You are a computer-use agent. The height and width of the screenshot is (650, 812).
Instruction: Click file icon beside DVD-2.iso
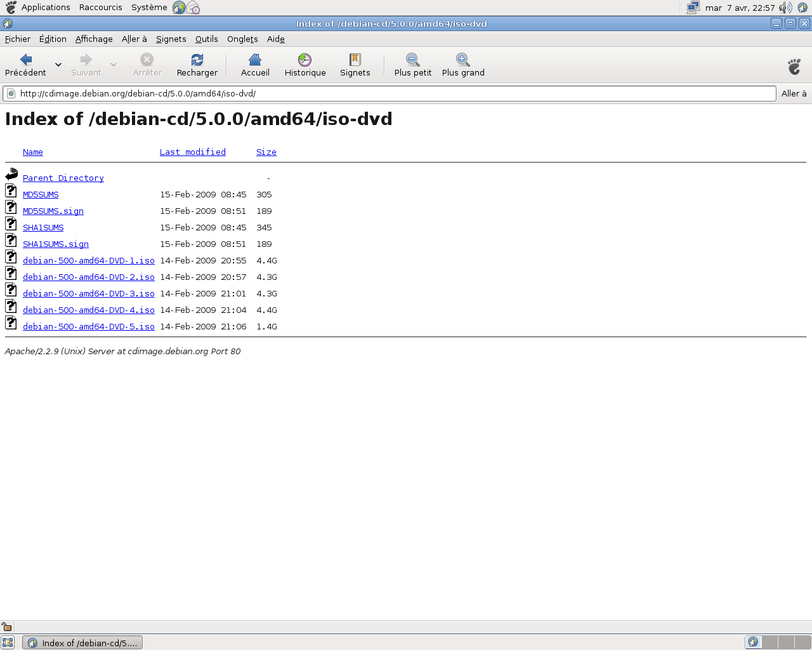[x=11, y=273]
